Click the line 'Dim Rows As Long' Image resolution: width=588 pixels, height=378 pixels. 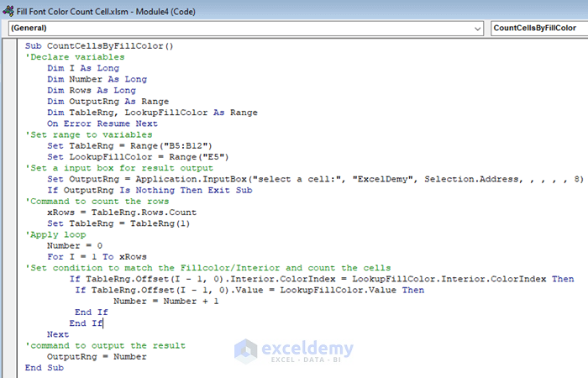pyautogui.click(x=92, y=91)
